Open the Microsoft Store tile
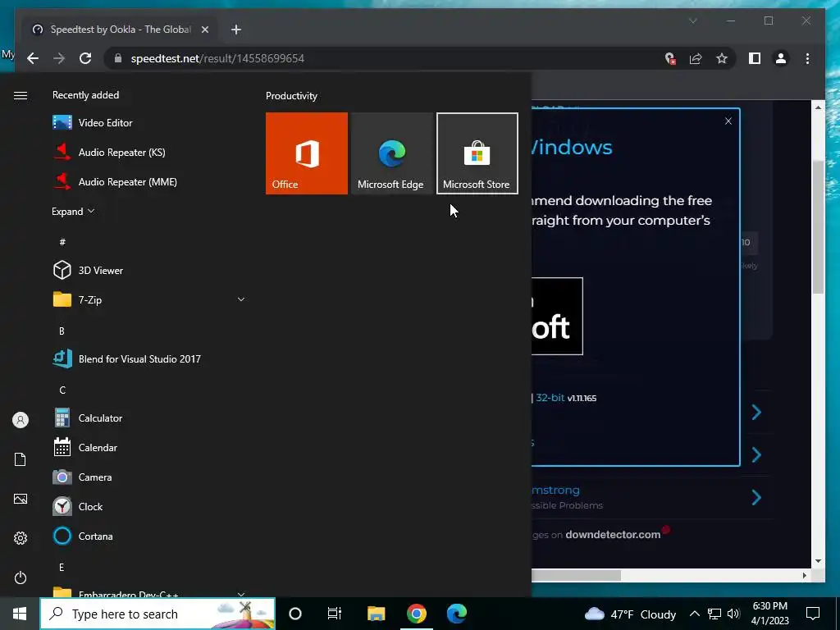The image size is (840, 630). coord(477,153)
